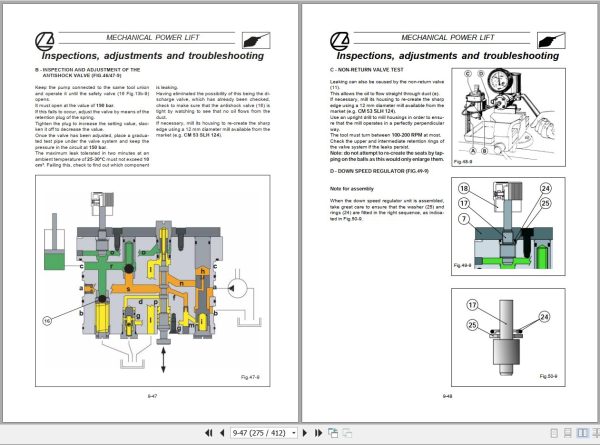This screenshot has width=600, height=445.
Task: Click the page number '9-47' footer
Action: click(x=152, y=396)
